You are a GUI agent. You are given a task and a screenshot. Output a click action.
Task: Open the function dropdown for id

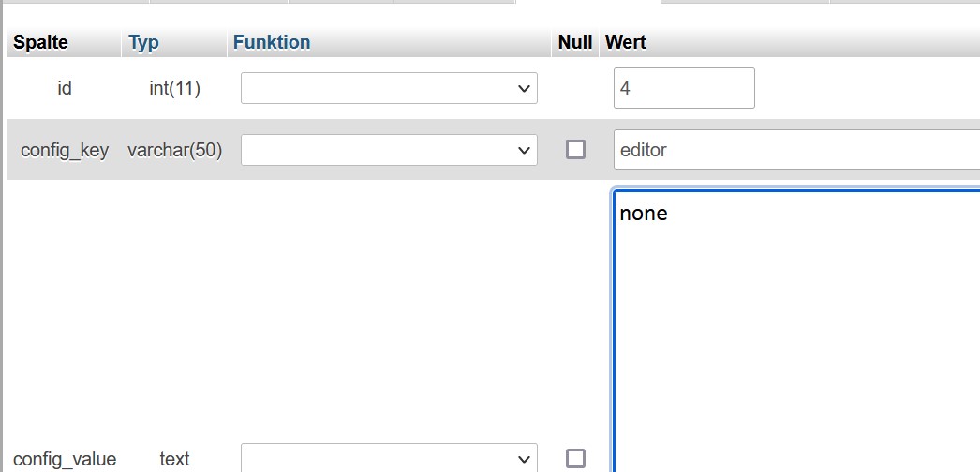(389, 88)
